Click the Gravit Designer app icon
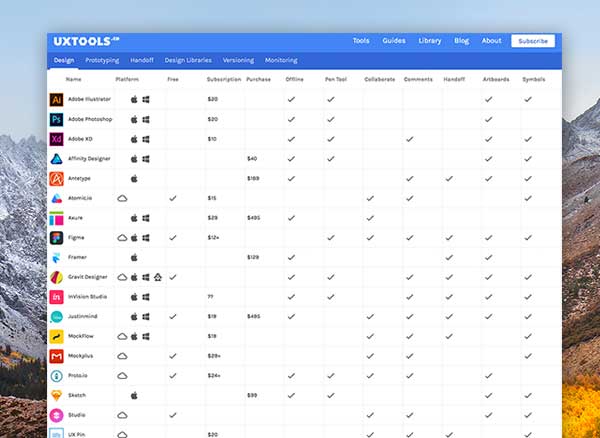The height and width of the screenshot is (438, 600). pos(56,277)
